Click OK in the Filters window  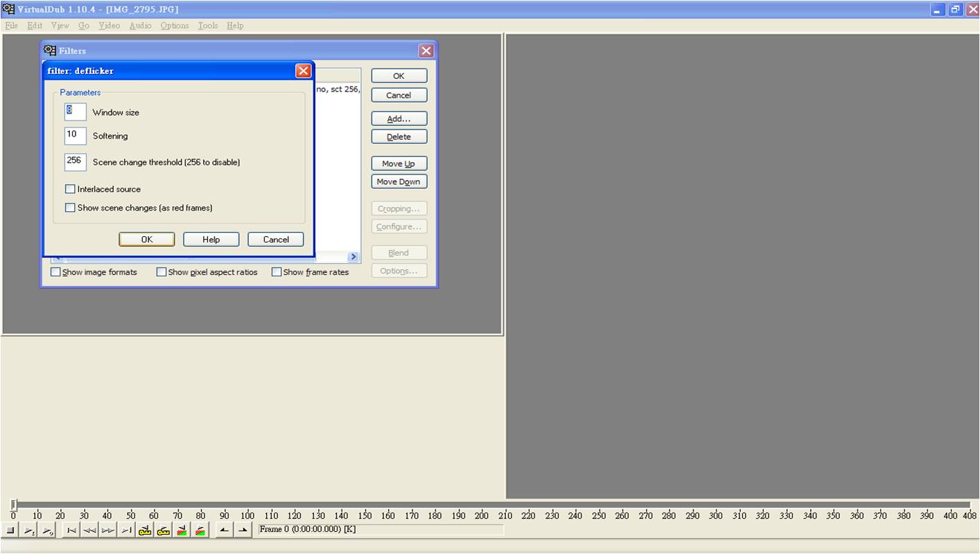click(399, 76)
